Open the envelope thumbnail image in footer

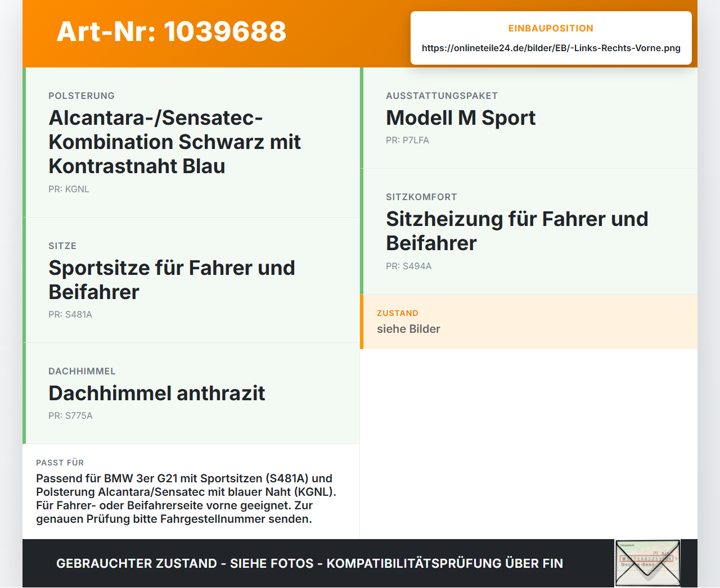[647, 563]
